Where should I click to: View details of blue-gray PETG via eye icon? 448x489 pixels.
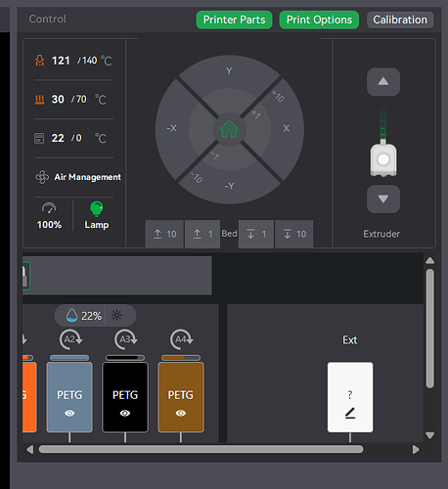tap(69, 414)
